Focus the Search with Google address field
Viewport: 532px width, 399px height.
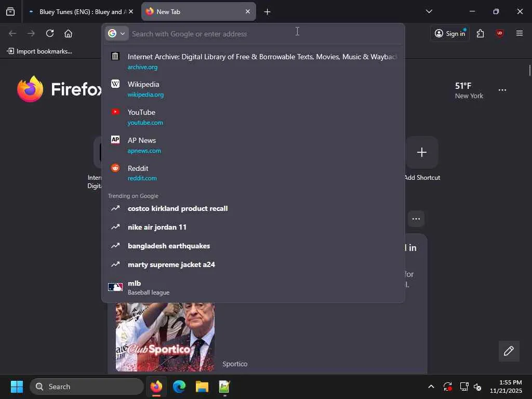point(264,34)
